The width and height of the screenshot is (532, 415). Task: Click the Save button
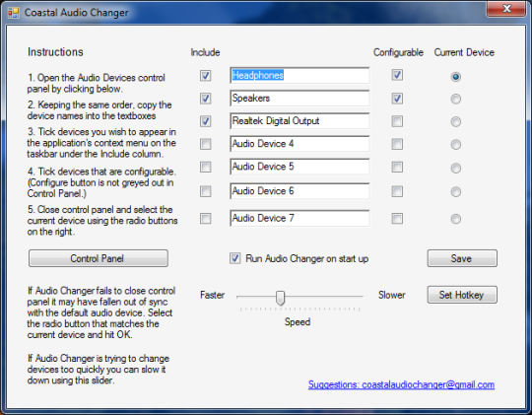462,258
